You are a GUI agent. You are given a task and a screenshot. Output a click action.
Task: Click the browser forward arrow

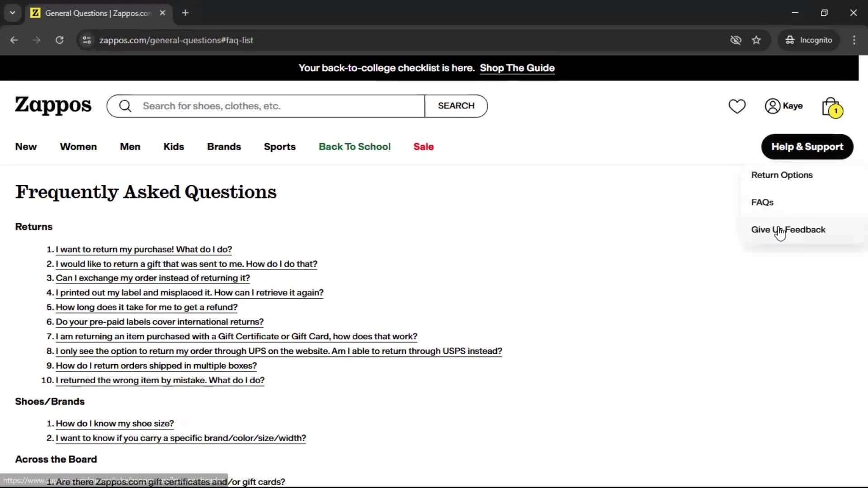click(37, 40)
